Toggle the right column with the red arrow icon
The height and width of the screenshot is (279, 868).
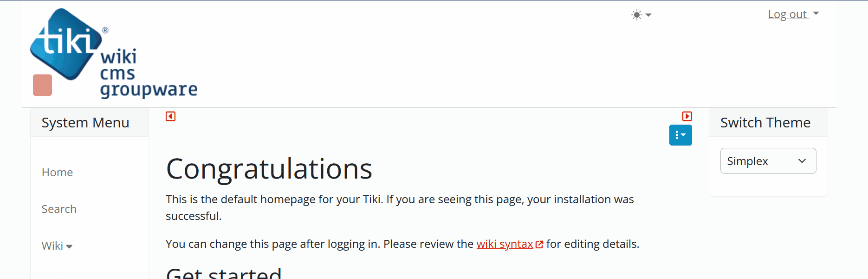pos(687,116)
